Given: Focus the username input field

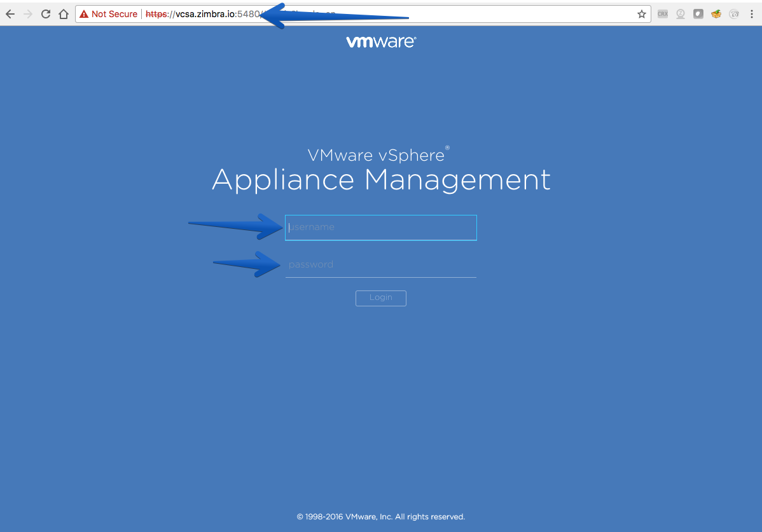Looking at the screenshot, I should pyautogui.click(x=380, y=228).
